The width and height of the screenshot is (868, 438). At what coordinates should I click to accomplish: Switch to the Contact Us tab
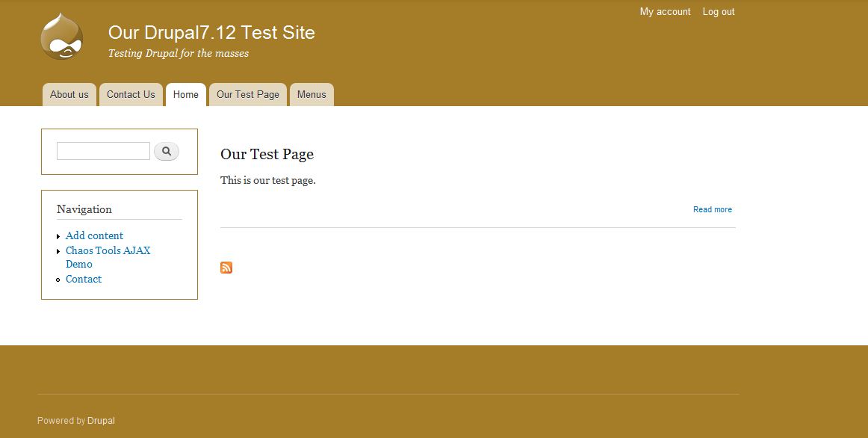click(x=131, y=95)
